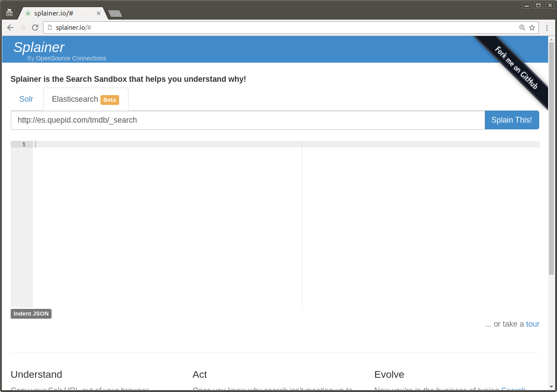Open the OpenSource Connections link

click(x=71, y=58)
